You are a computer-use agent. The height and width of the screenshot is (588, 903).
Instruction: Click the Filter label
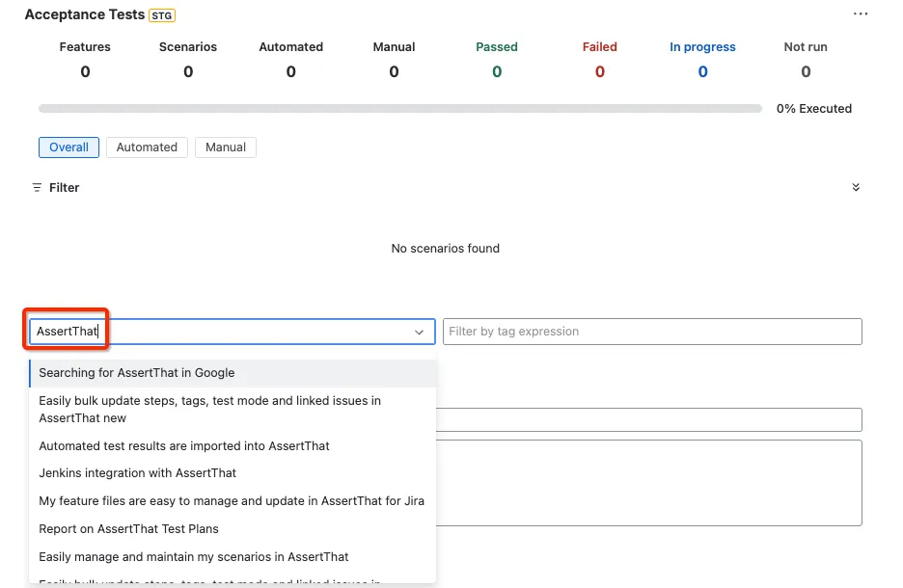tap(64, 188)
